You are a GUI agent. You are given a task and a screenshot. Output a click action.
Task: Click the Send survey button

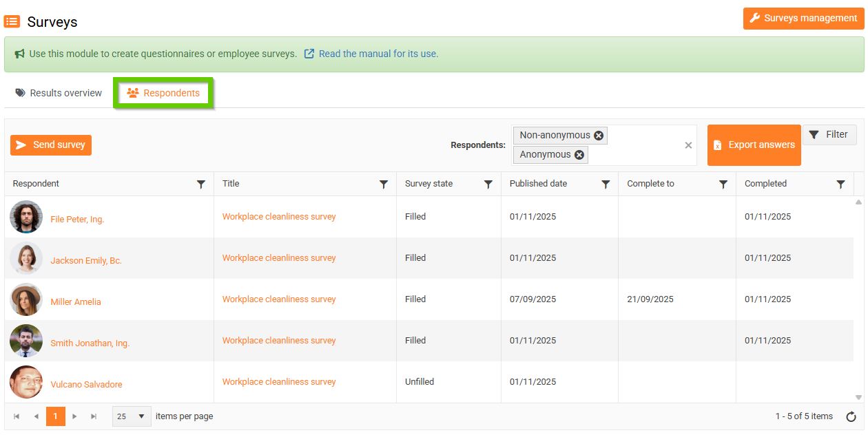pos(51,145)
